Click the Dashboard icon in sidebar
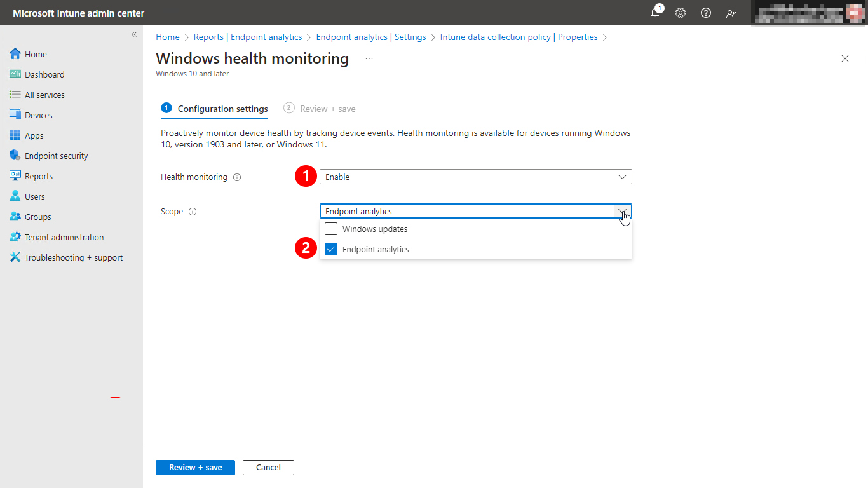868x488 pixels. (x=15, y=74)
